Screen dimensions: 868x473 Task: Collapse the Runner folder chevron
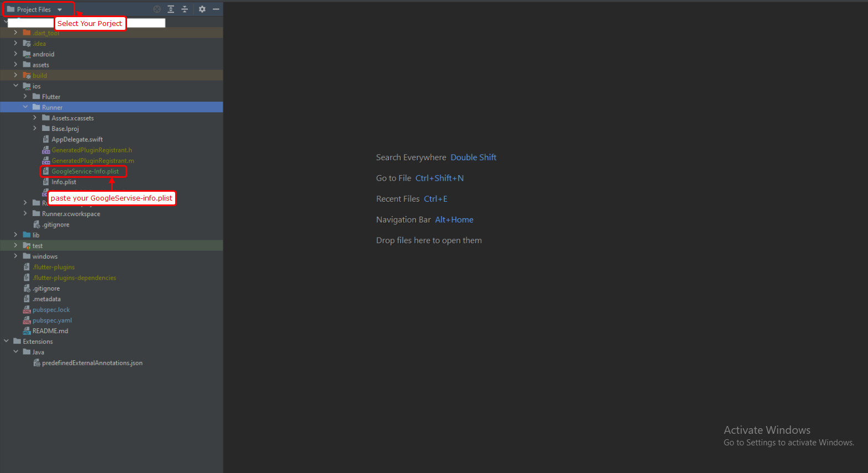[x=25, y=107]
